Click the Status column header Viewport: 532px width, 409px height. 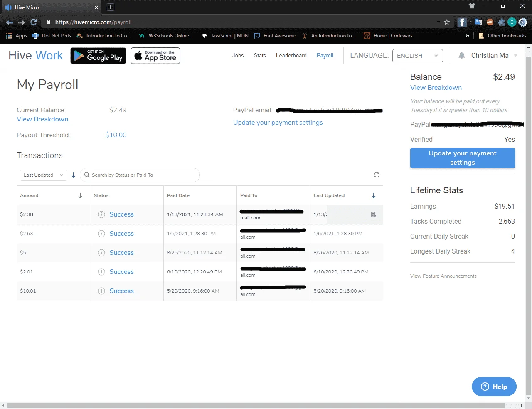(x=101, y=195)
